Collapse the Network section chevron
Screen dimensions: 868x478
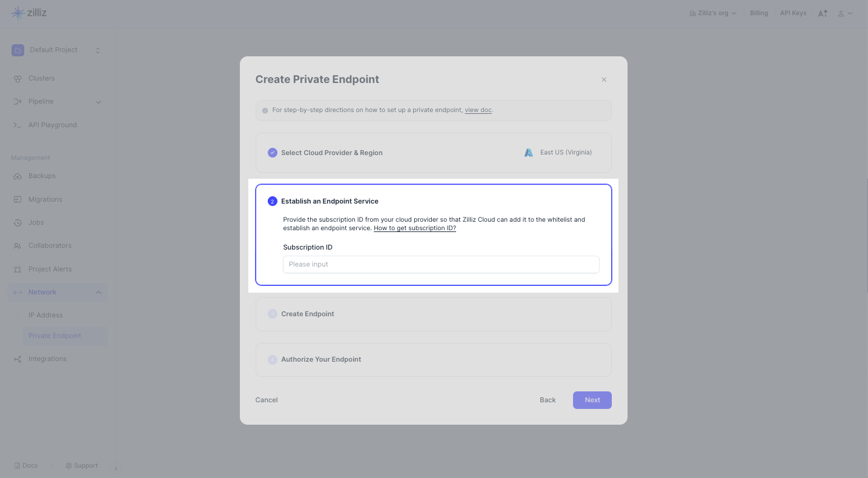(x=98, y=293)
